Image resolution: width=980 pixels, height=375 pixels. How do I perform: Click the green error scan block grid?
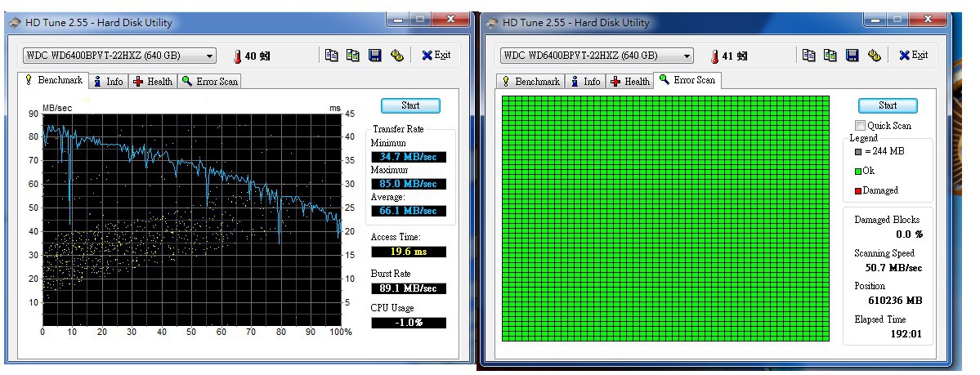(665, 219)
